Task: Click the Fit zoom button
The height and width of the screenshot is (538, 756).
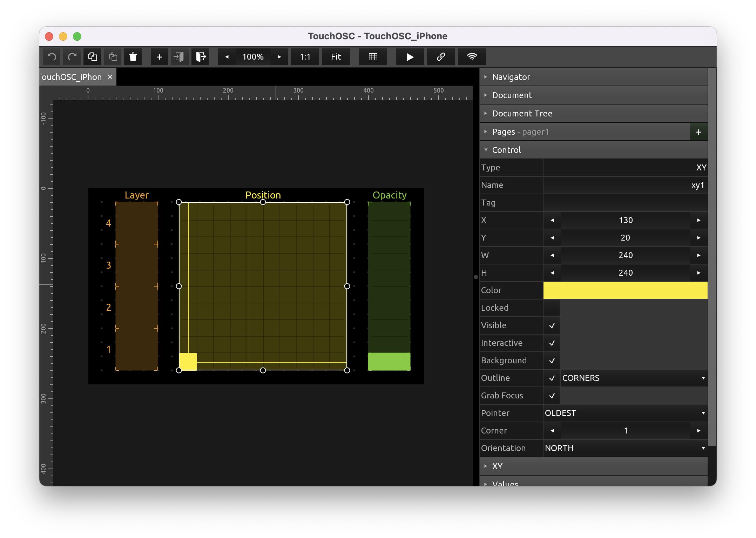Action: 336,57
